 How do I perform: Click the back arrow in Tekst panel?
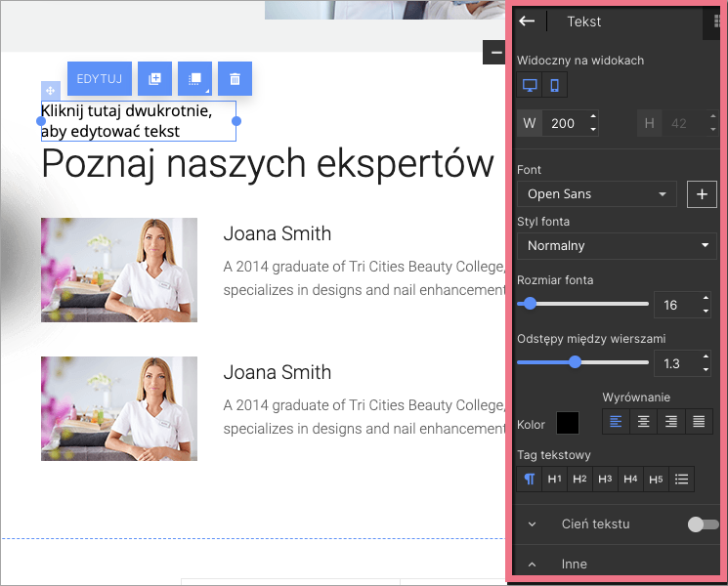pyautogui.click(x=528, y=21)
